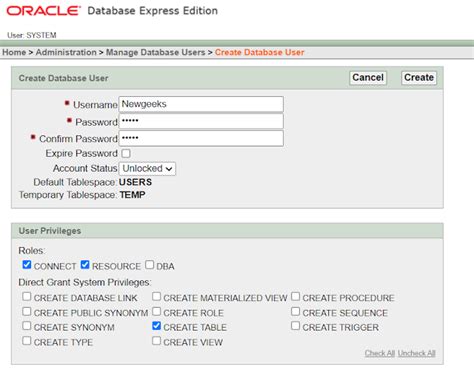This screenshot has height=372, width=474.
Task: Focus the Password field
Action: click(x=201, y=121)
